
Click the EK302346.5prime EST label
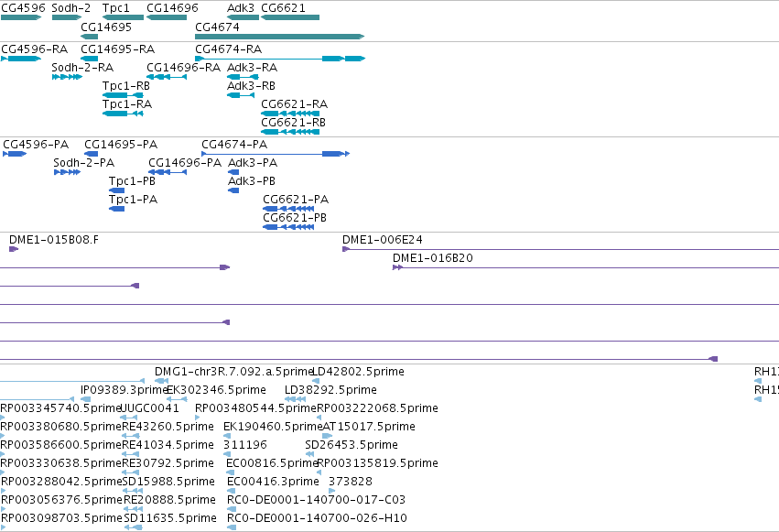pyautogui.click(x=216, y=390)
